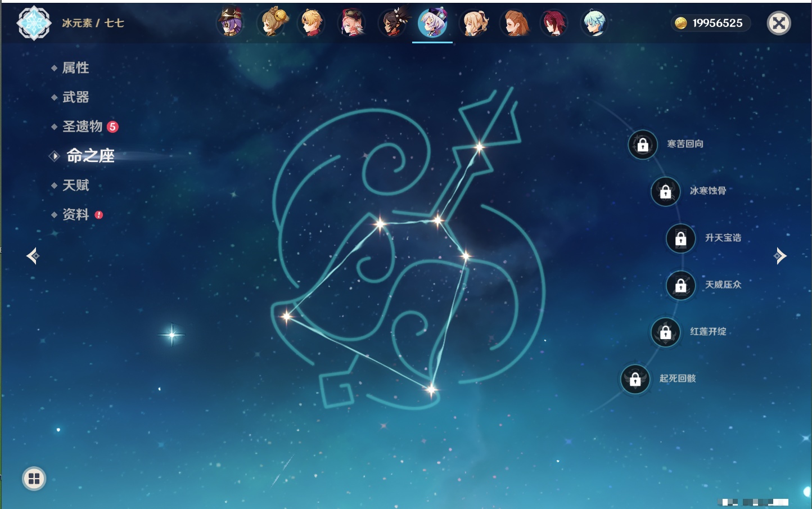812x509 pixels.
Task: Select the dark red haired character avatar
Action: 554,23
